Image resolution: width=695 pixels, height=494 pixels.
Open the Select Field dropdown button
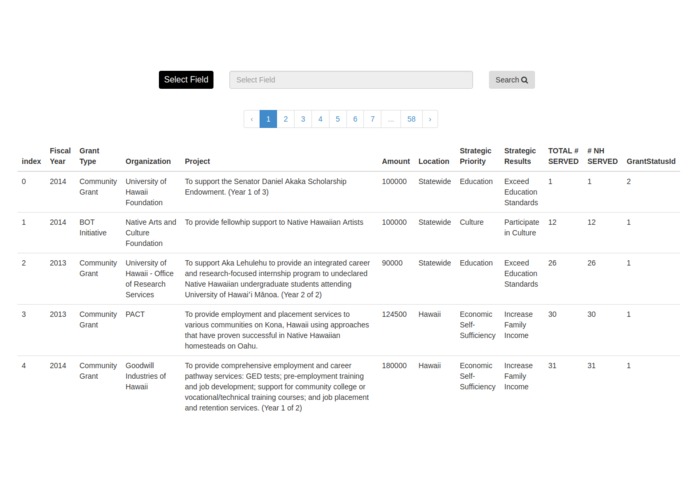click(186, 80)
